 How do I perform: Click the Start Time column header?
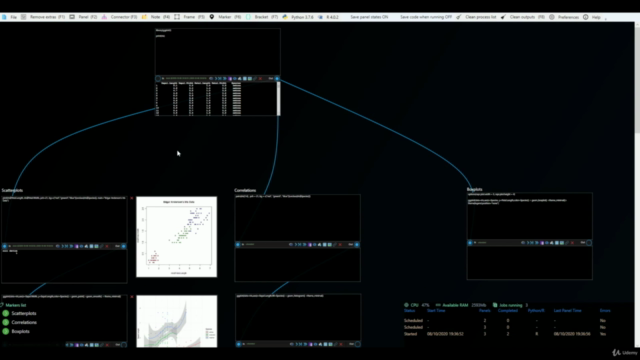(x=436, y=311)
